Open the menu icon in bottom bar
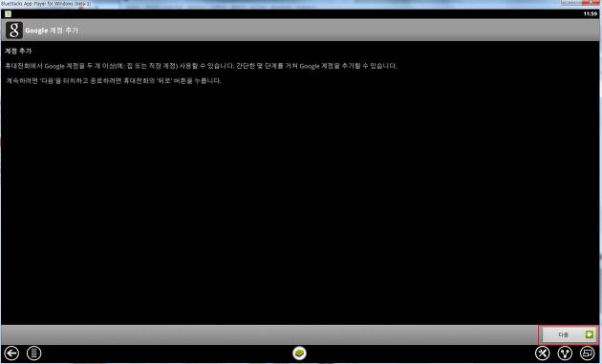This screenshot has height=364, width=602. [x=33, y=353]
